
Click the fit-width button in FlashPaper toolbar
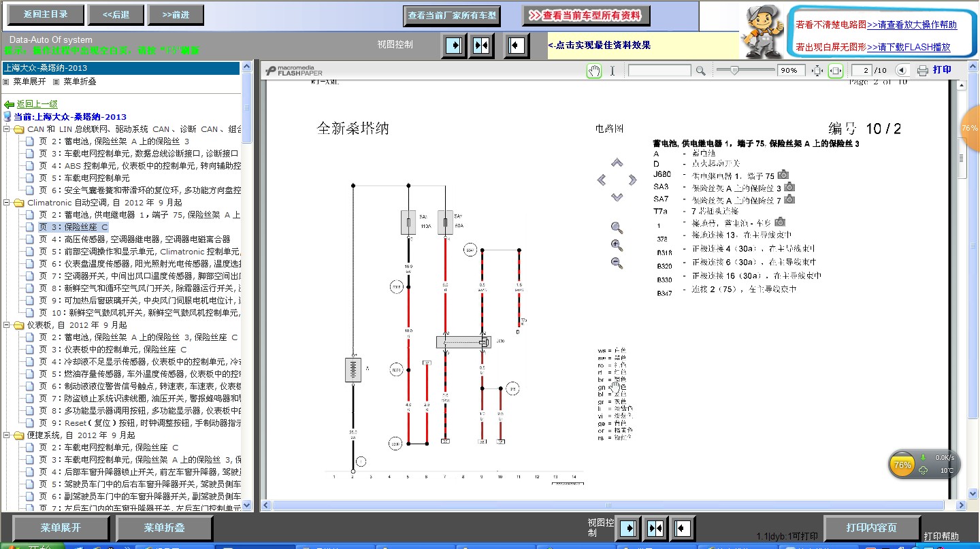tap(836, 71)
